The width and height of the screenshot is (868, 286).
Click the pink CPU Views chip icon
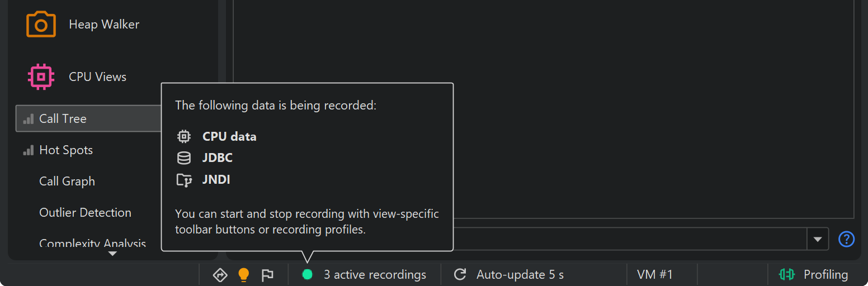[41, 77]
